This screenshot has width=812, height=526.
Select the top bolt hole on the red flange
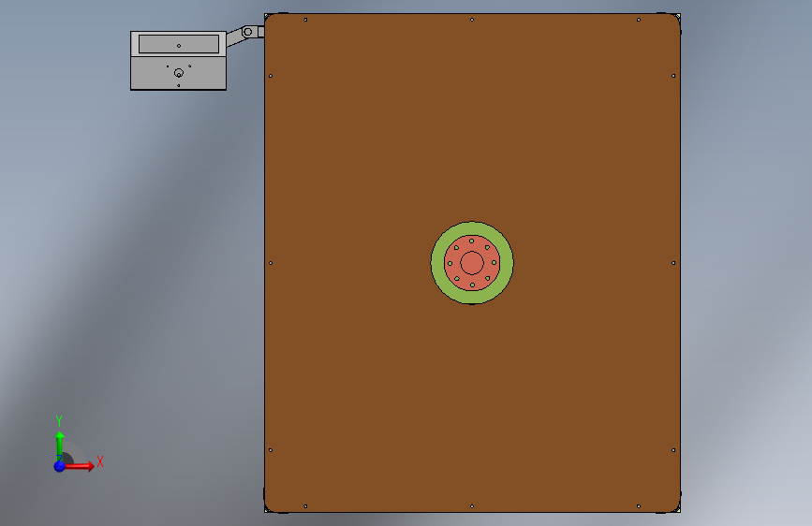[471, 241]
